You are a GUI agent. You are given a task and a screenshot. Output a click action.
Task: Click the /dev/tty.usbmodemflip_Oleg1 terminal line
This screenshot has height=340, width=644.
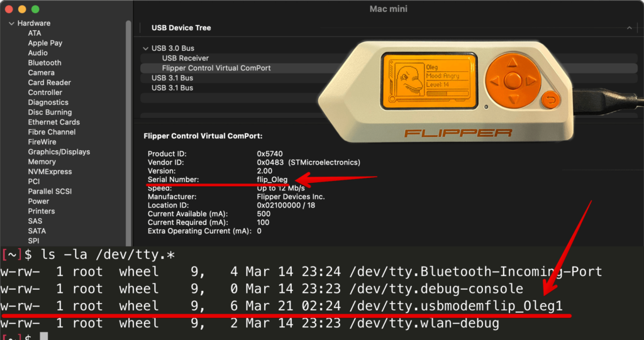coord(455,306)
